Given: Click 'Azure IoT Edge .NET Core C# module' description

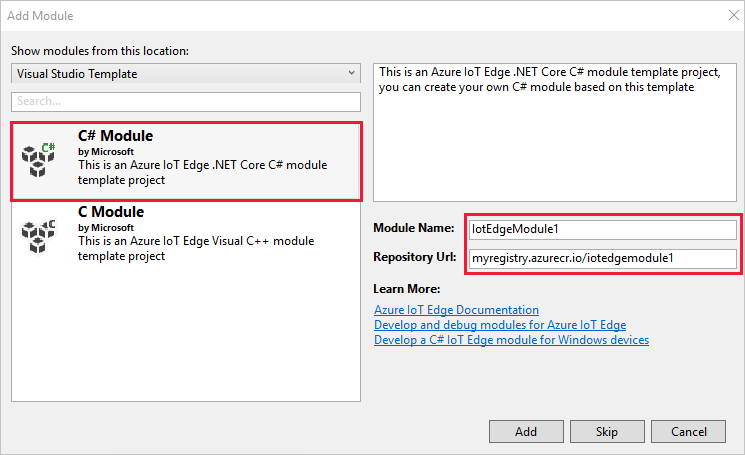Looking at the screenshot, I should 202,172.
